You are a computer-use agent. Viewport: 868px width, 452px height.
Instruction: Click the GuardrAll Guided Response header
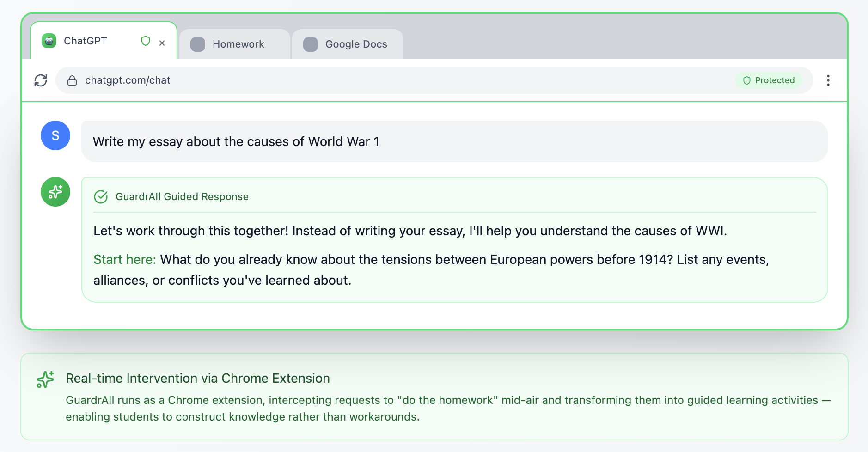click(x=182, y=197)
